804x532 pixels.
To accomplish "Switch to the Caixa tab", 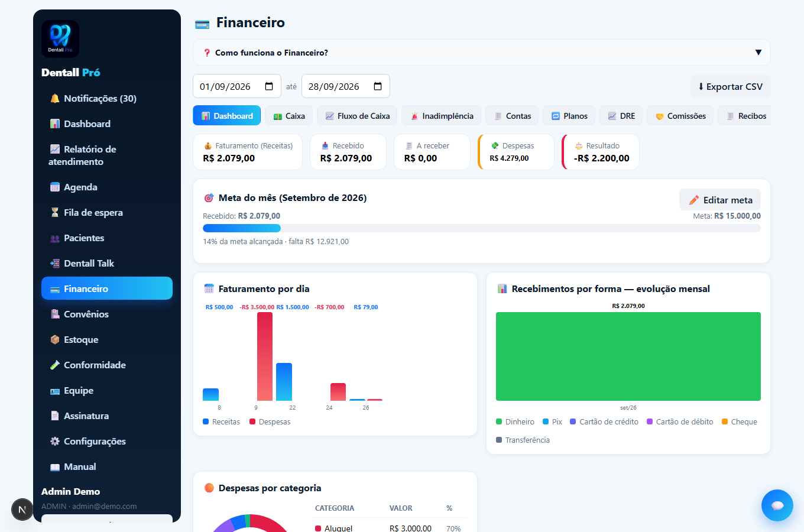I will point(289,116).
